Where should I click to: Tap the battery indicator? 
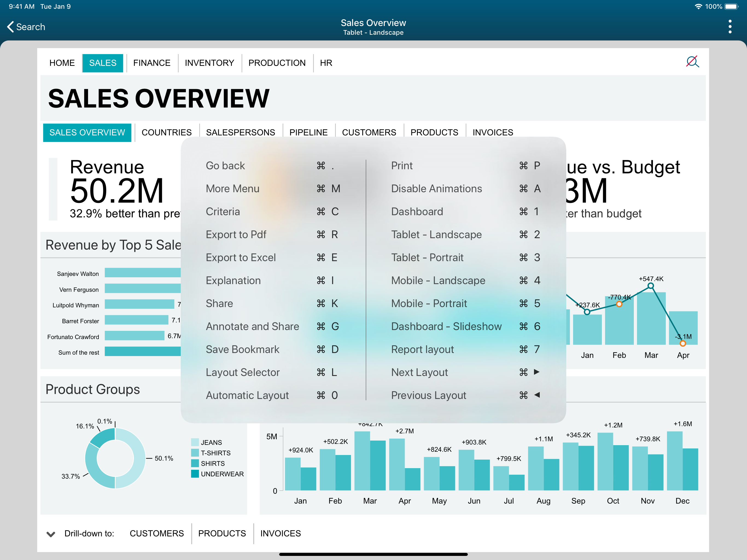pyautogui.click(x=731, y=6)
